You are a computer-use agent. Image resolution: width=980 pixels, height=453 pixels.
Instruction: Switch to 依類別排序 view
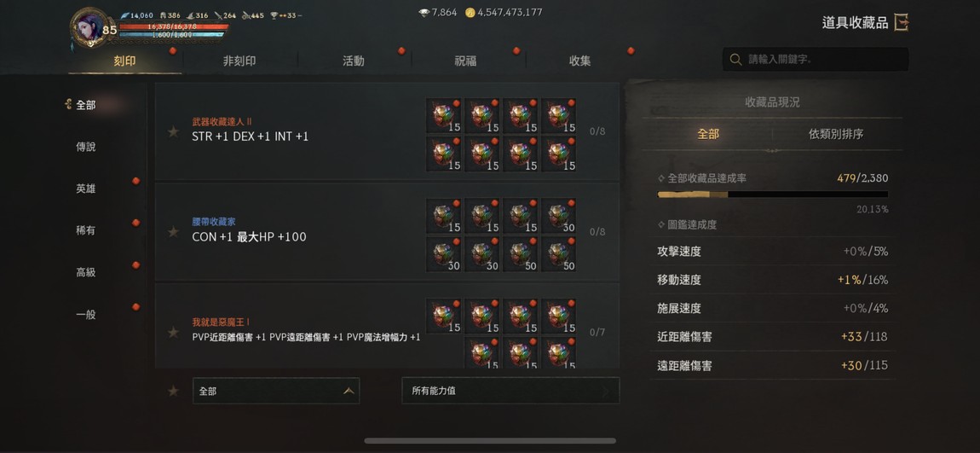(836, 134)
